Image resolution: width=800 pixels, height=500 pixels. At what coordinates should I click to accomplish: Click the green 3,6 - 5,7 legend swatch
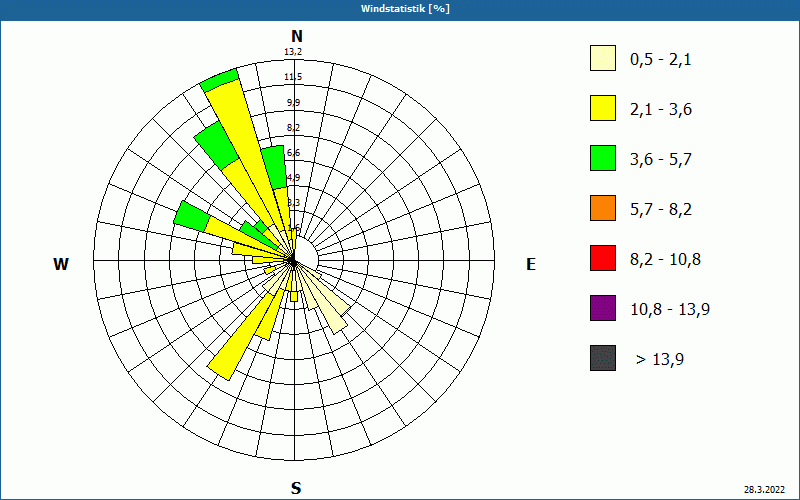(x=603, y=158)
